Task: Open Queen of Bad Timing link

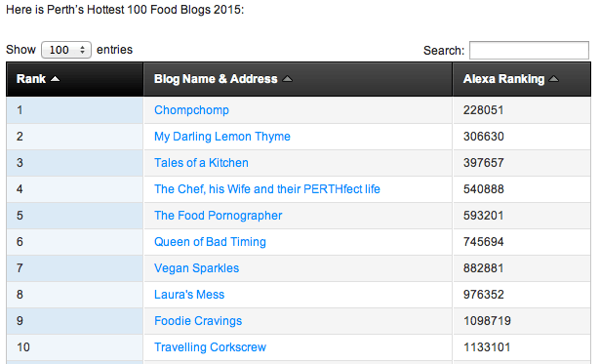Action: point(210,242)
